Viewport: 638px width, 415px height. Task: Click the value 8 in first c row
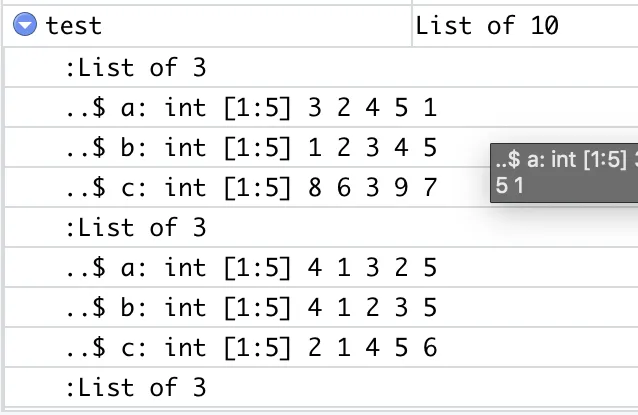pos(315,188)
